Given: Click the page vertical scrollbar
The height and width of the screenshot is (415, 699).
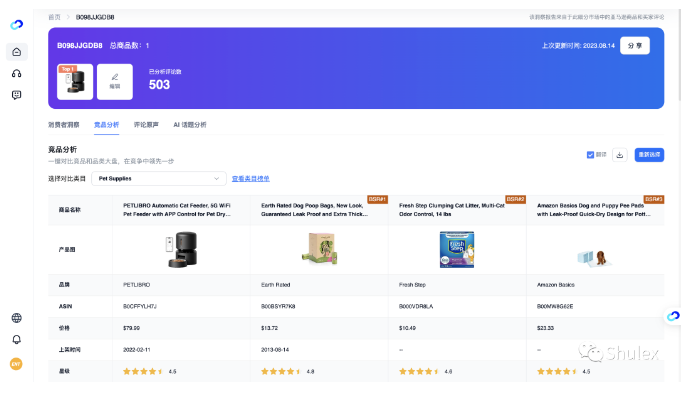Looking at the screenshot, I should 679,55.
